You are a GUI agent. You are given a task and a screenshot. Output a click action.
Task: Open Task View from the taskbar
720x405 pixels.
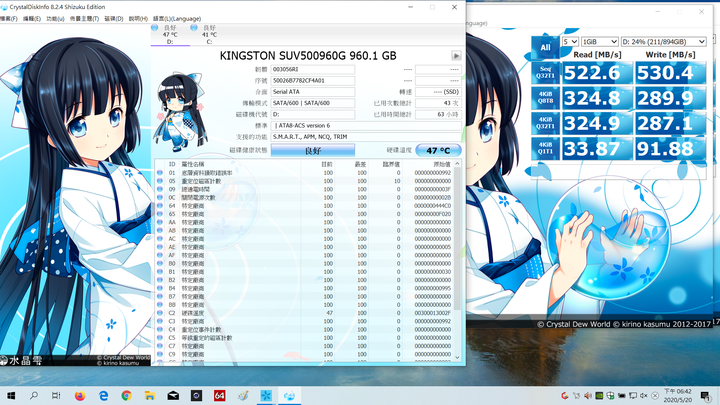tap(56, 395)
